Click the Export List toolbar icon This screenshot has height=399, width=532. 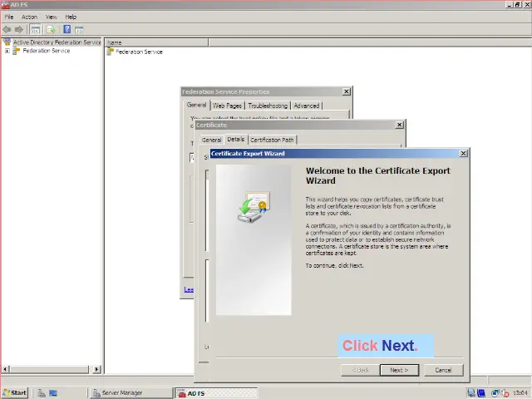51,30
